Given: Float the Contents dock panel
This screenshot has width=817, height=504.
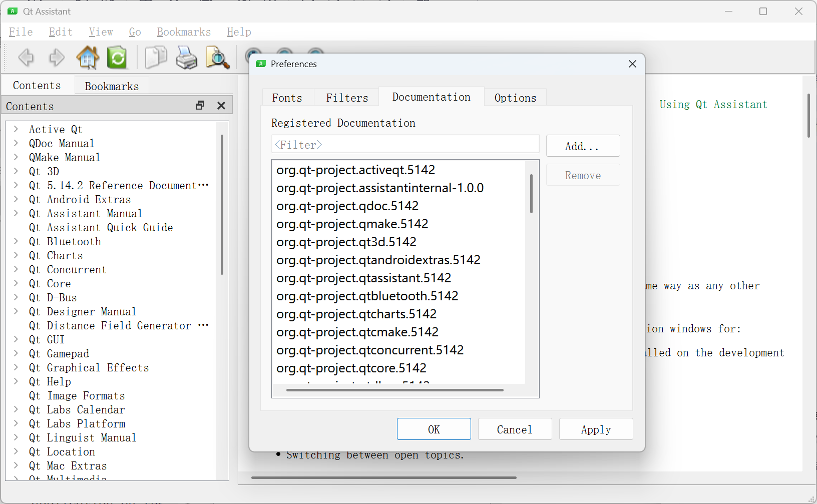Looking at the screenshot, I should (200, 105).
